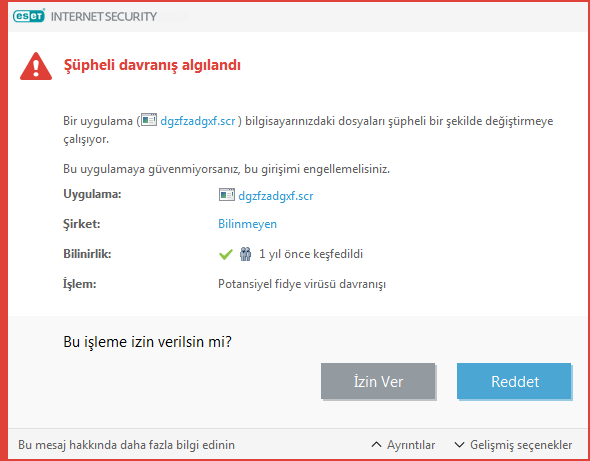Click the green checkmark reputation icon

click(225, 255)
